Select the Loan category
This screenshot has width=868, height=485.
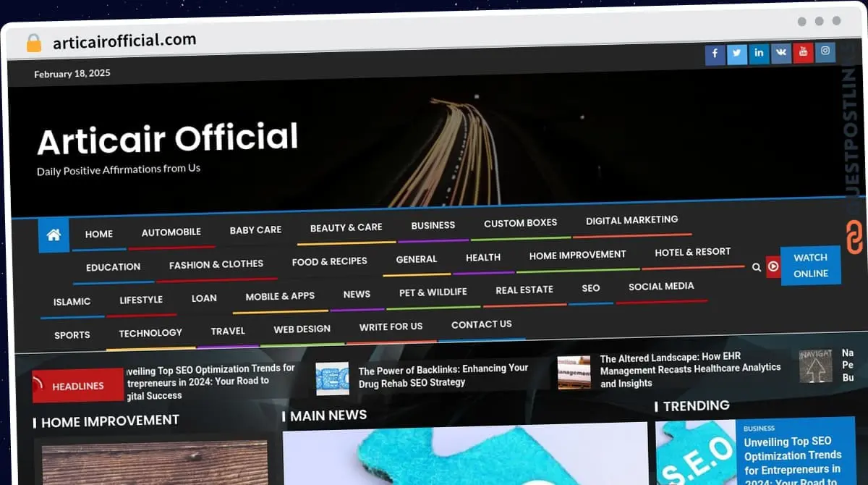204,298
